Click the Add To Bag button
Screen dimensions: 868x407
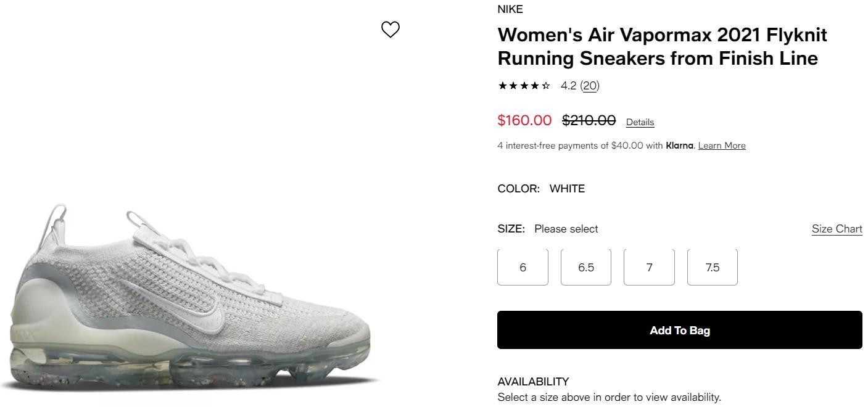[x=679, y=330]
